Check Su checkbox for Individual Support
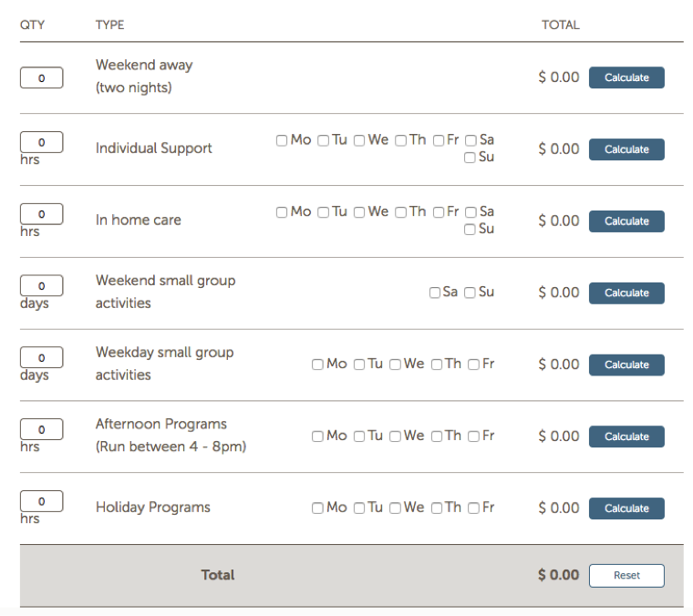Screen dimensions: 693x616 pos(470,158)
